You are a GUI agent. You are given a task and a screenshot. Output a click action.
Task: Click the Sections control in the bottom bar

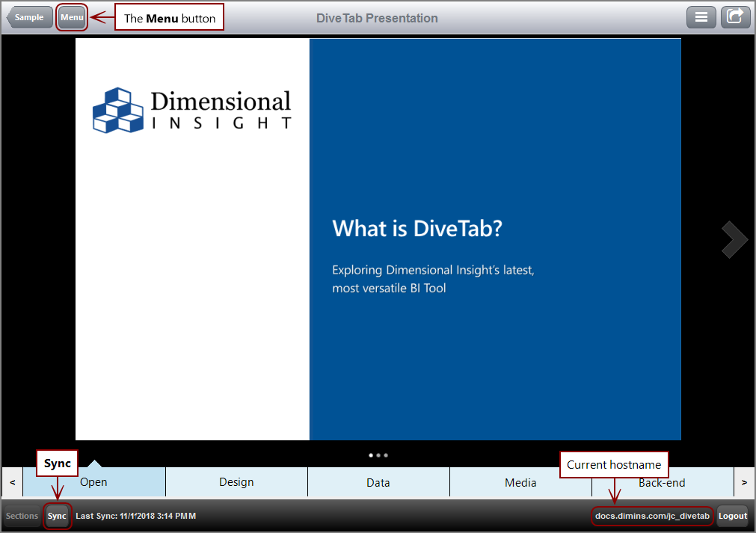click(x=21, y=516)
